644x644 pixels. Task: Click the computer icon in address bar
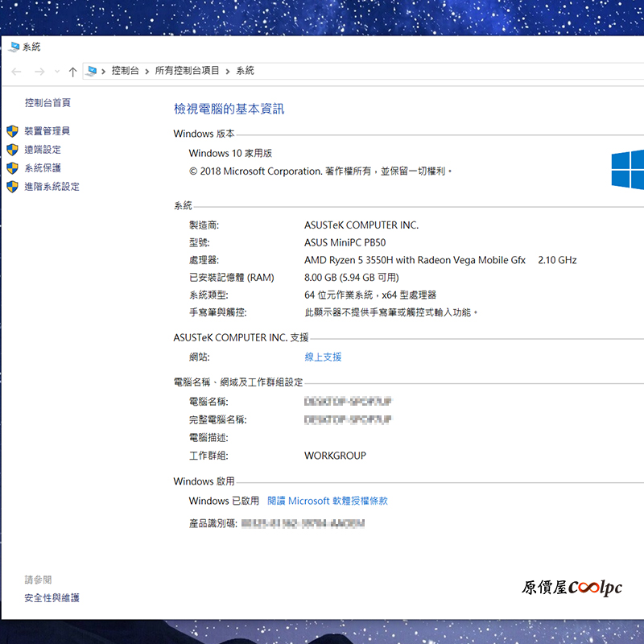(92, 71)
